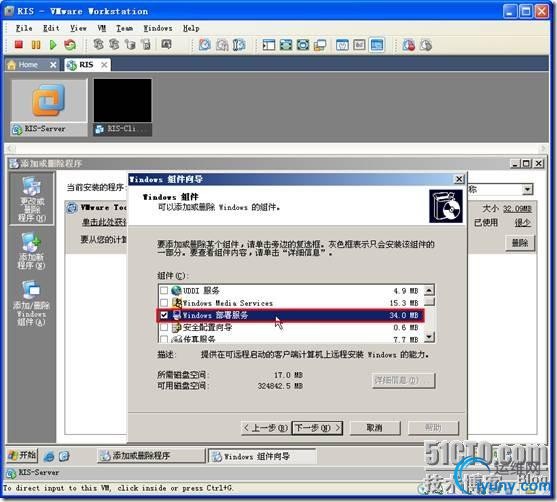Select 添加/删除 Windows 组件 sidebar icon

click(31, 303)
